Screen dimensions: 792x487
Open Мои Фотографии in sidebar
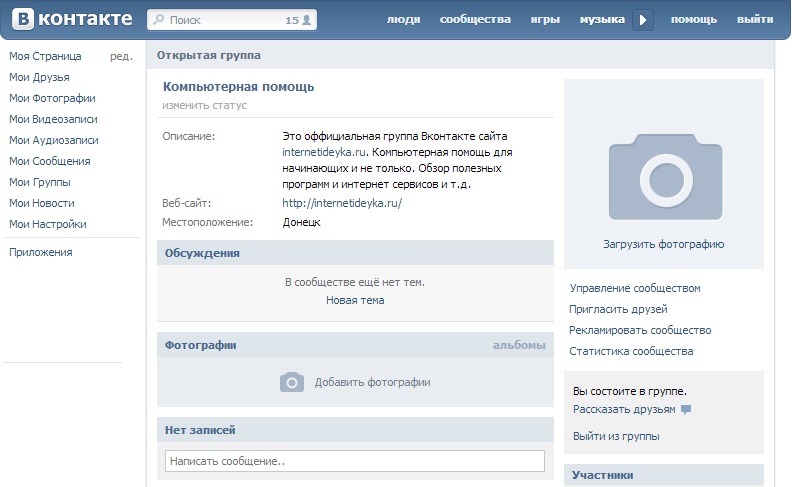coord(52,98)
